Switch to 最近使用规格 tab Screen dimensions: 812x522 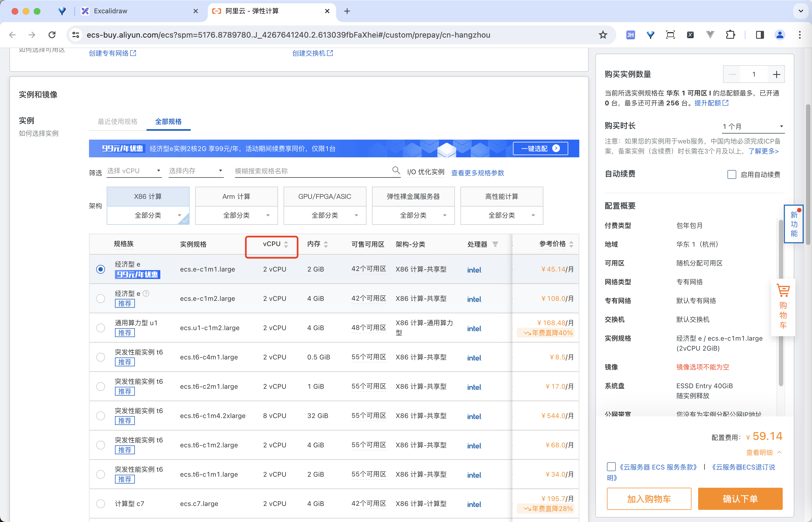pos(117,121)
